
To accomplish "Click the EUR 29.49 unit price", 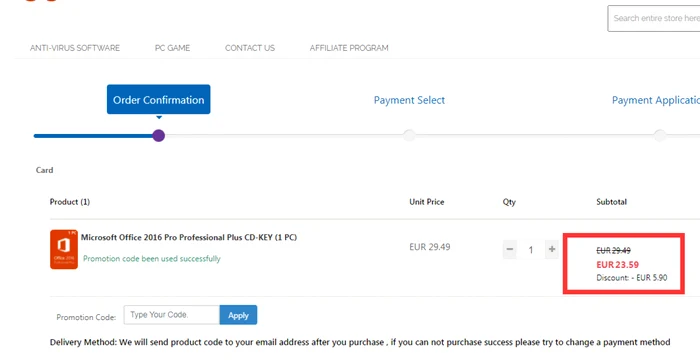I will click(429, 247).
